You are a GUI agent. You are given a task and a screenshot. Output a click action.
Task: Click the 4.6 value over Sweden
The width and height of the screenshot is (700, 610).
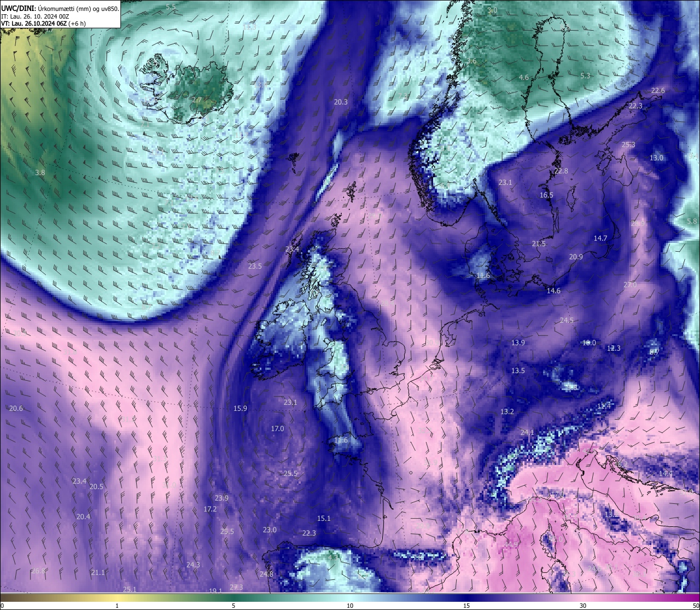523,77
